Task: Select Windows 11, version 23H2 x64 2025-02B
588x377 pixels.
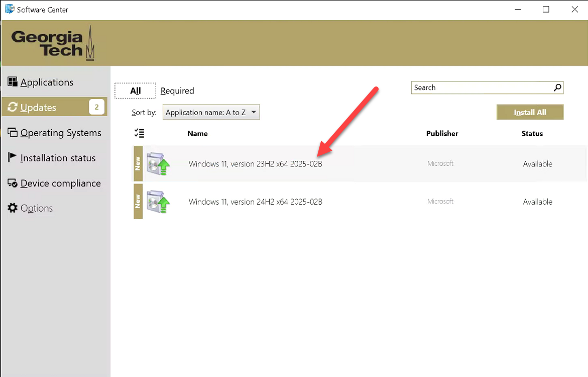Action: point(255,164)
